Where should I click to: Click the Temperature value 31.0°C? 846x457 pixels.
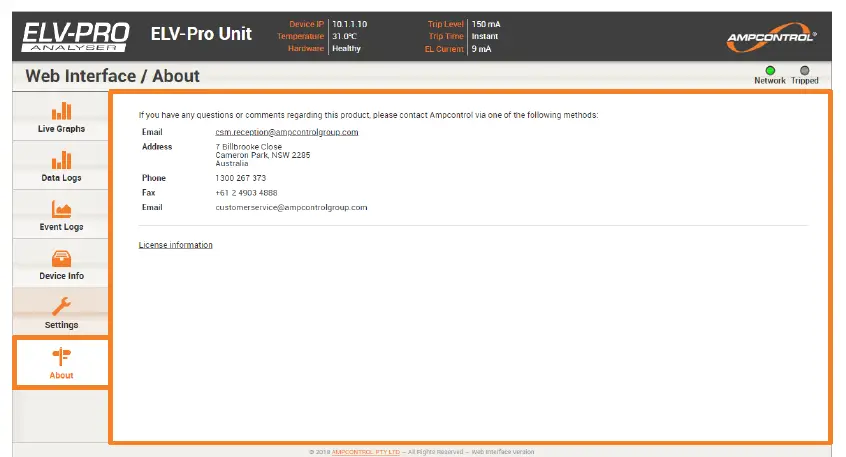(x=344, y=36)
